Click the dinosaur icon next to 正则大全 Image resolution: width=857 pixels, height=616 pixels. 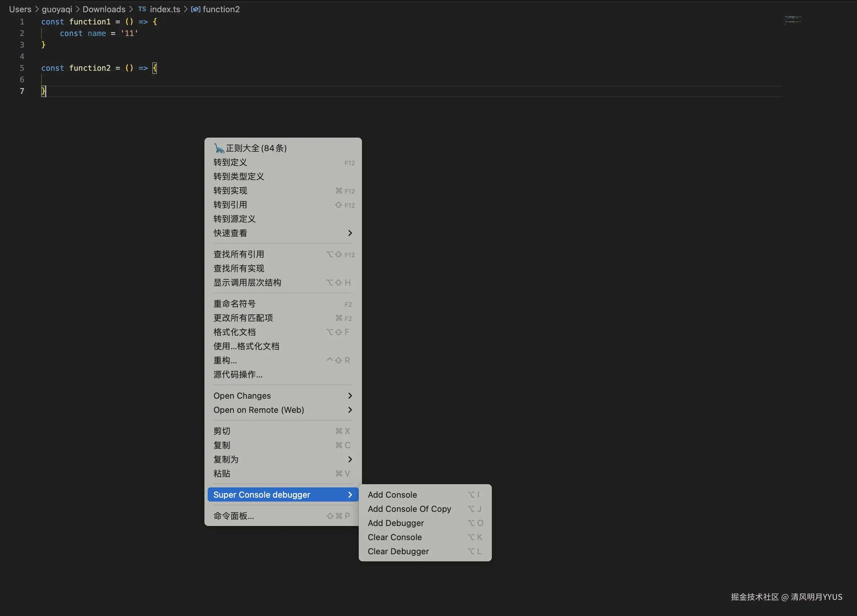pyautogui.click(x=219, y=148)
